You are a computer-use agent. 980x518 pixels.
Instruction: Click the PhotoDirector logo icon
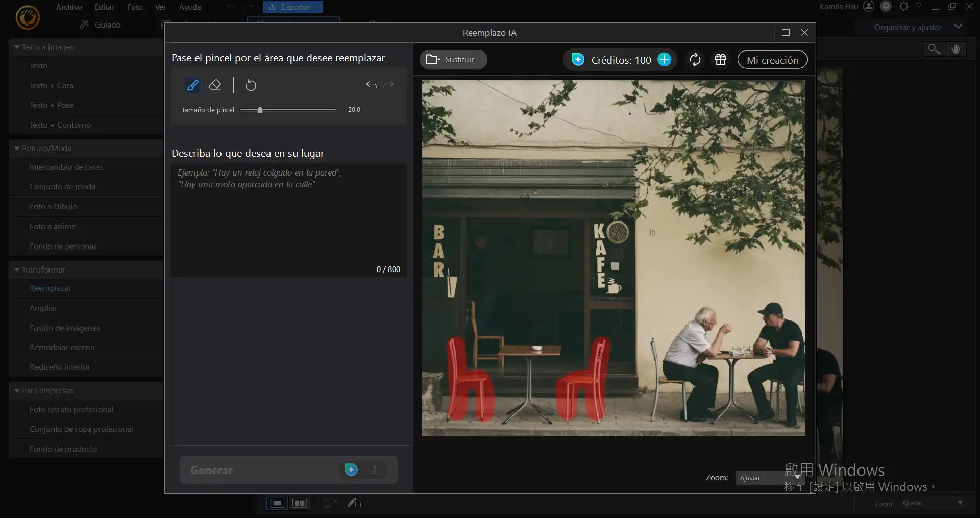click(x=28, y=17)
